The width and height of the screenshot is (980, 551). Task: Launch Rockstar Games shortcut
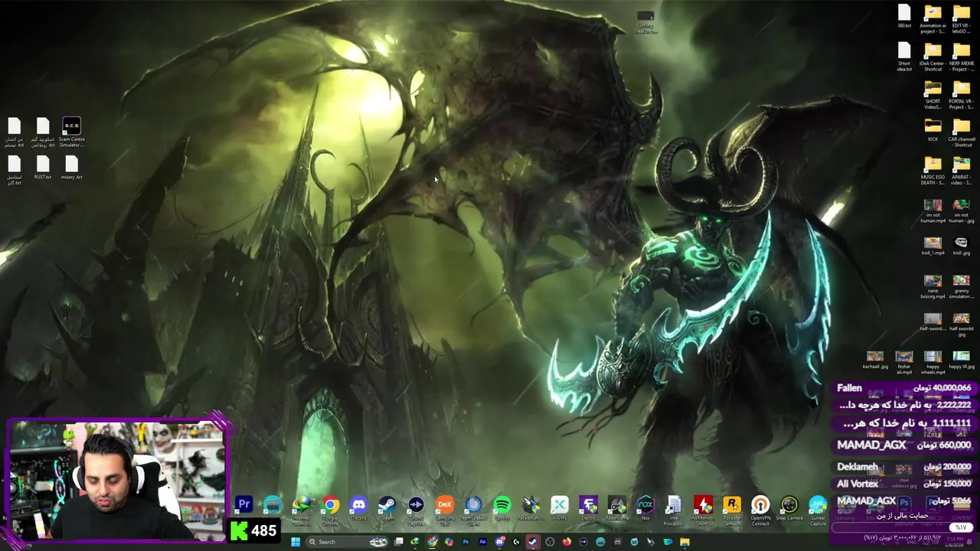[732, 510]
